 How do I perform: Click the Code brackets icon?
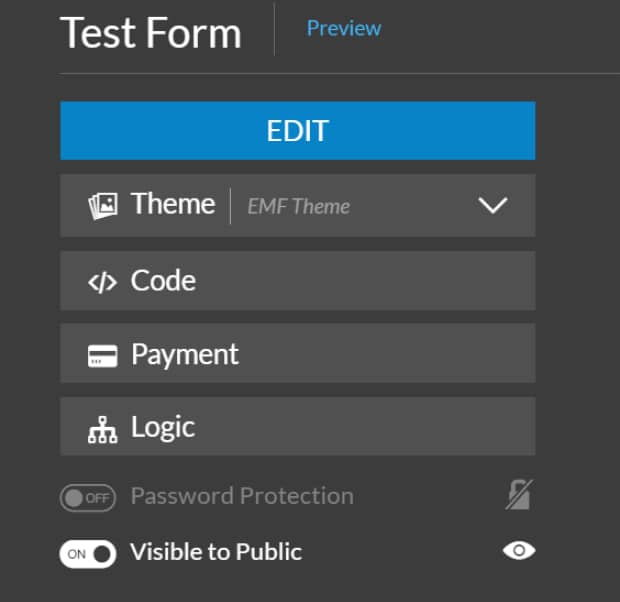coord(102,282)
